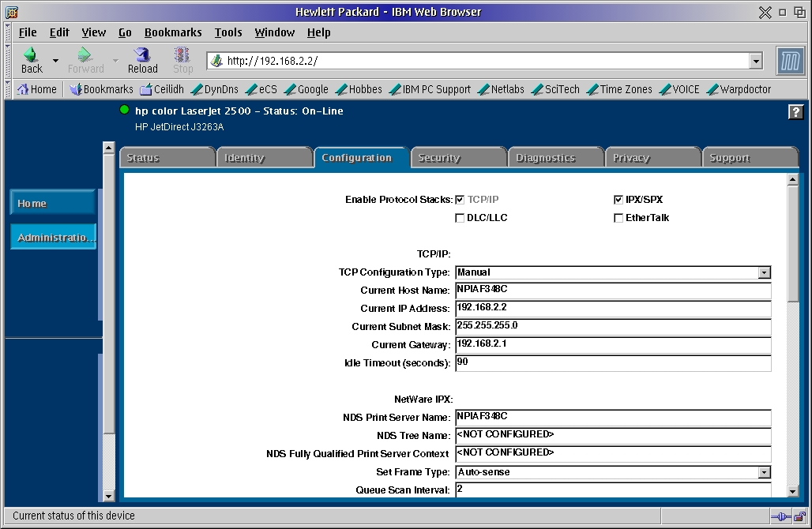Open the Window menu
The height and width of the screenshot is (529, 812).
(274, 32)
